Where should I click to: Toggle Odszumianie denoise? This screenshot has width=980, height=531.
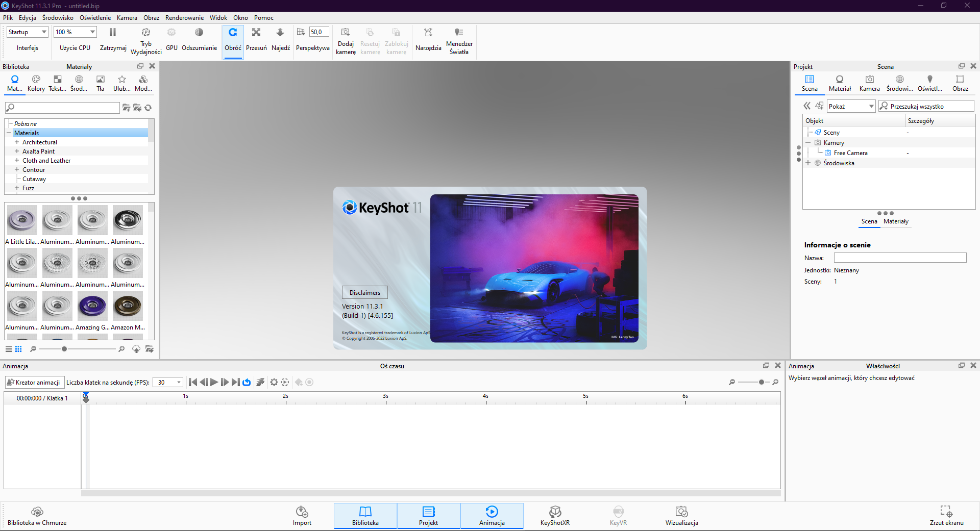(199, 40)
